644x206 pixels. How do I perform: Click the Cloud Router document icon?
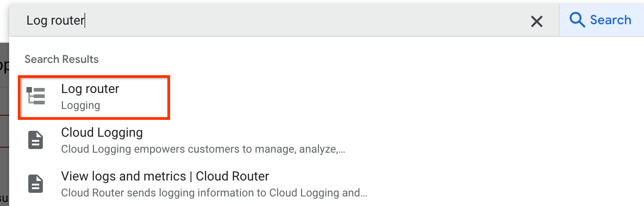pos(36,184)
